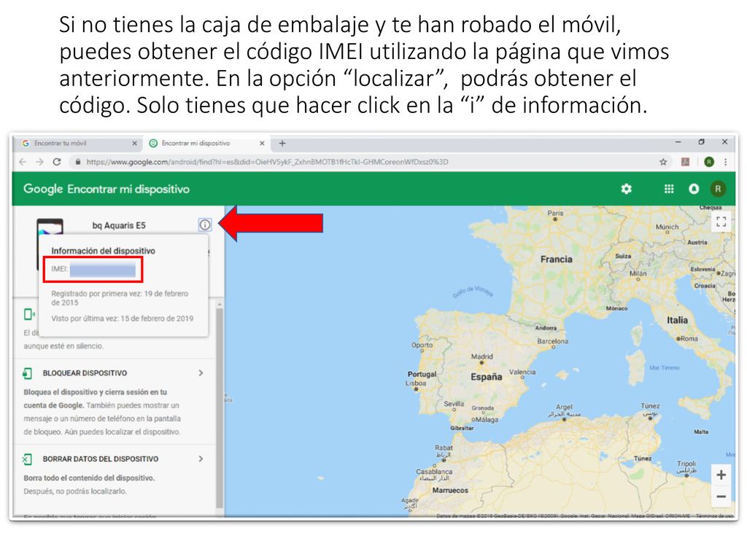The image size is (747, 560).
Task: Expand the Borrar datos del dispositivo chevron
Action: tap(201, 459)
